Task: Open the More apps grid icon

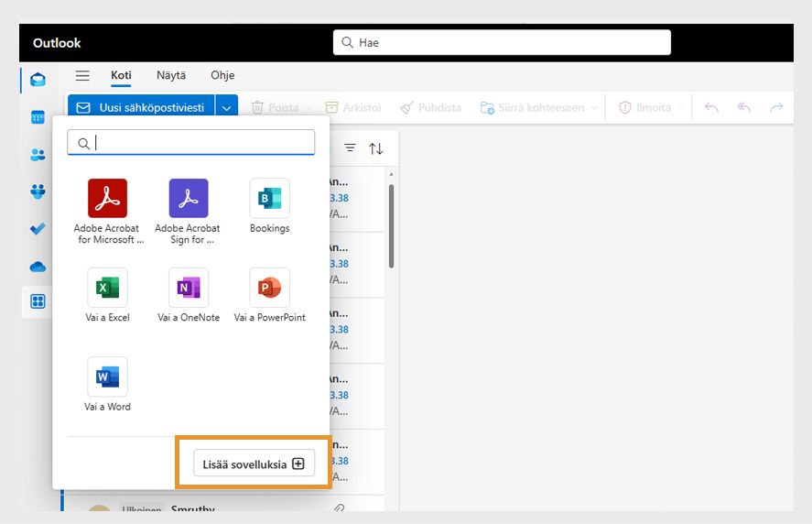Action: point(38,301)
